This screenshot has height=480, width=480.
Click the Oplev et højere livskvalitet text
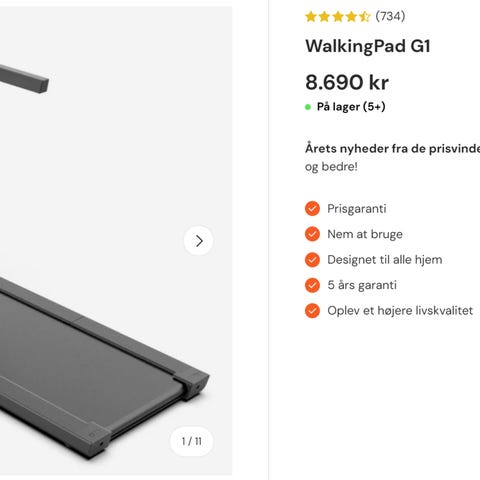[x=400, y=311]
